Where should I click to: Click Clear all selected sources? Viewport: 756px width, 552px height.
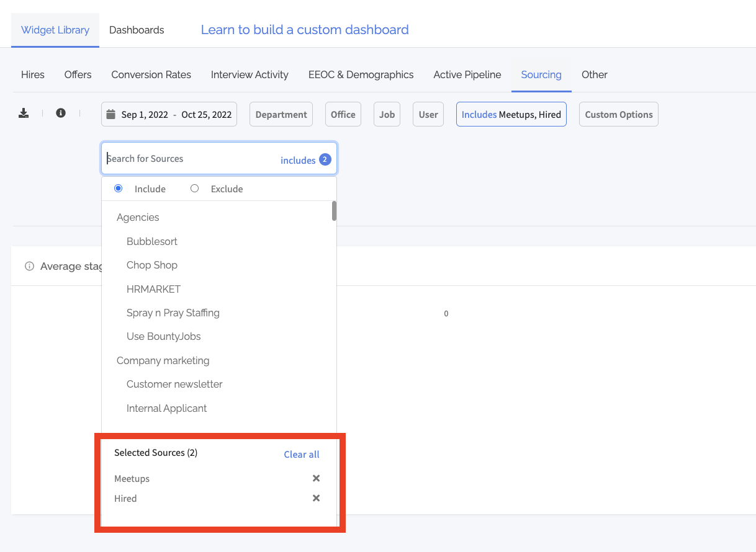click(x=302, y=454)
